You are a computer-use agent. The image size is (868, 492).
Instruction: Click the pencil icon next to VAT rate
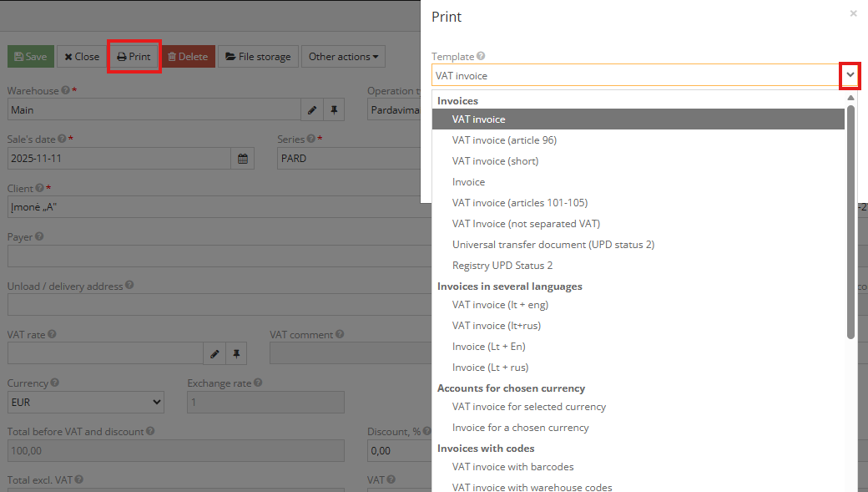[x=214, y=354]
